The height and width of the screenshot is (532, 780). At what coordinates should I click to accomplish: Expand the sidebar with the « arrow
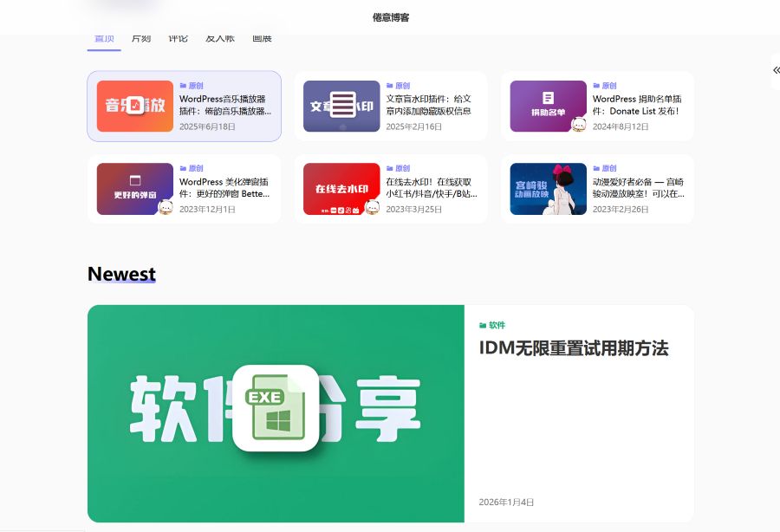point(775,70)
